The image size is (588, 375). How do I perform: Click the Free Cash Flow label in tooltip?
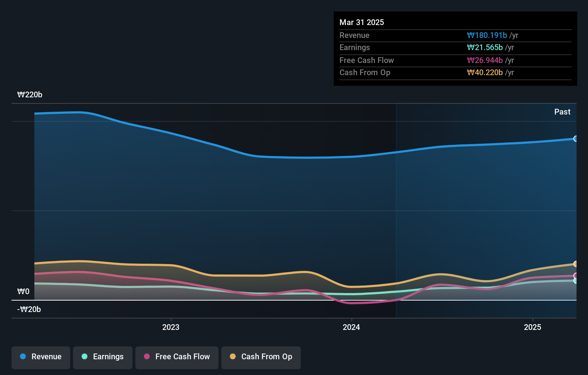tap(367, 60)
